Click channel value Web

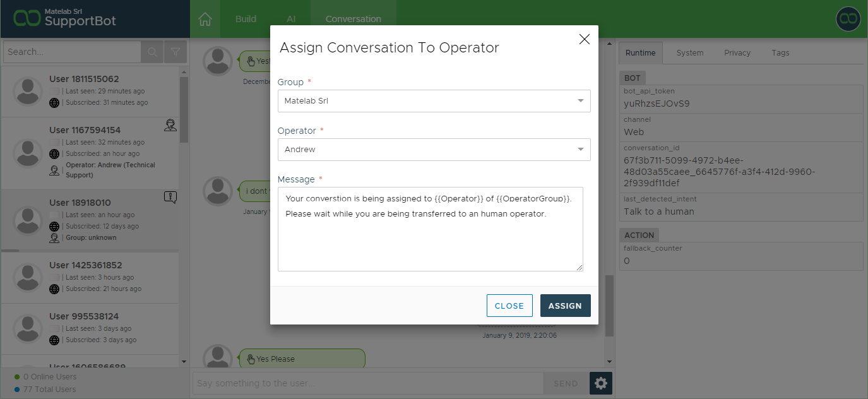pos(634,132)
